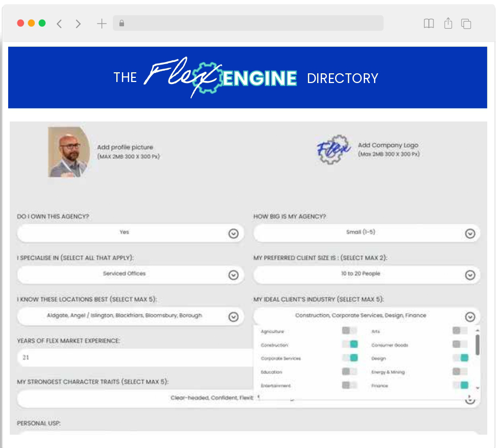The image size is (498, 448).
Task: Click the 'Add Company Logo' text
Action: 388,146
